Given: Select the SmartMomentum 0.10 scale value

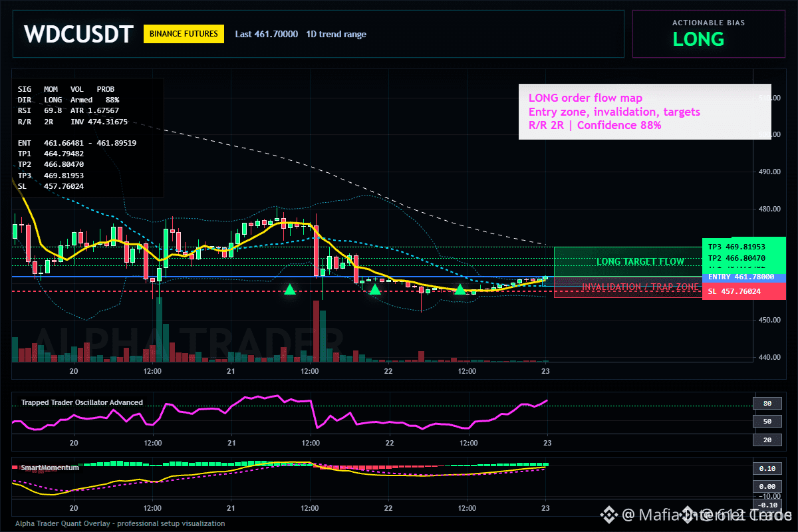Looking at the screenshot, I should [767, 468].
